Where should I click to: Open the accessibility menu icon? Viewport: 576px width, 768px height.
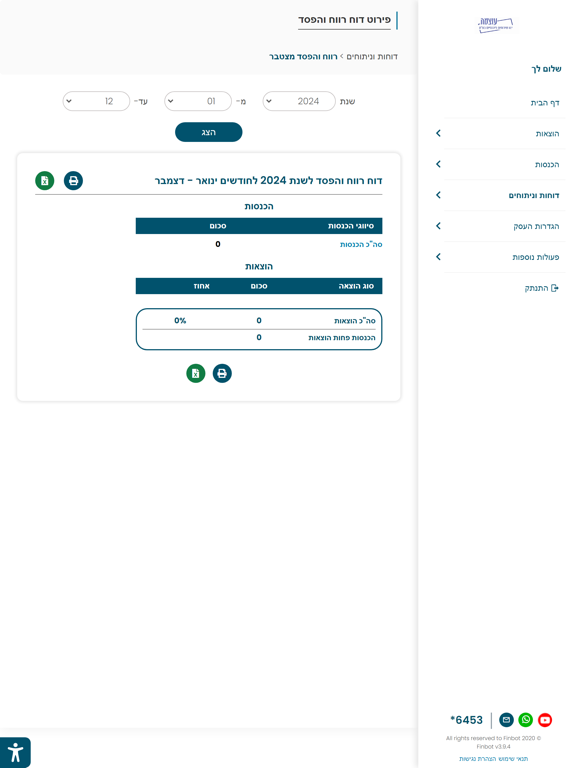click(15, 752)
